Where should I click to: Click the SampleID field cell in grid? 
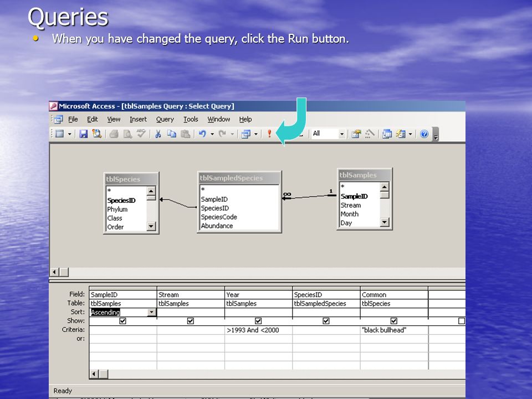click(123, 294)
